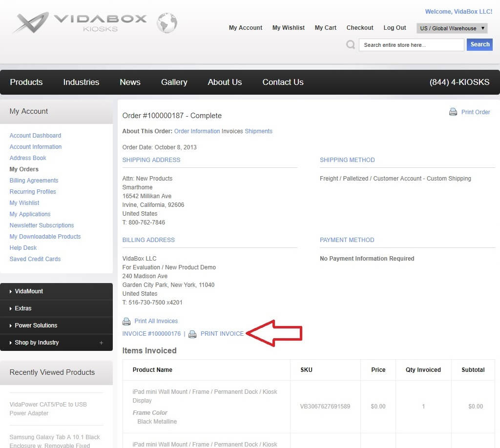Open the Contact Us menu item
The image size is (500, 448).
point(283,82)
